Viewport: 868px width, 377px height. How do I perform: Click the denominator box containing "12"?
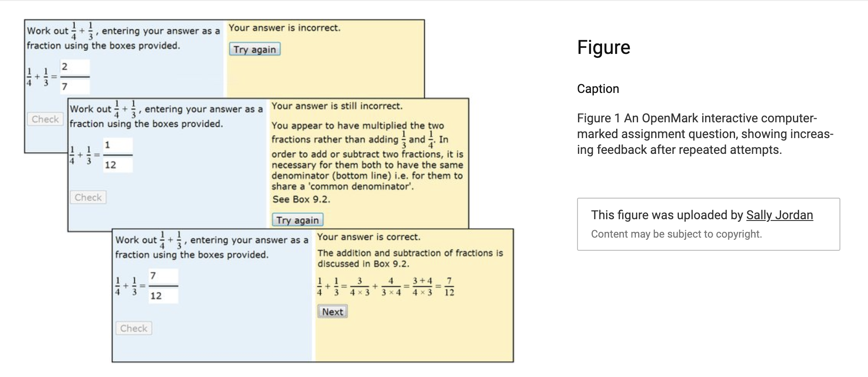pyautogui.click(x=118, y=166)
